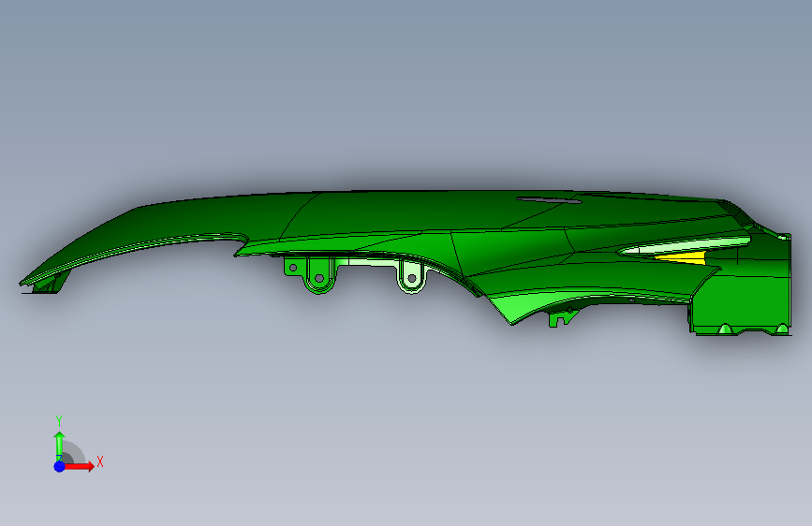Select the small hole in the leftmost square bracket
The image size is (812, 526).
293,268
